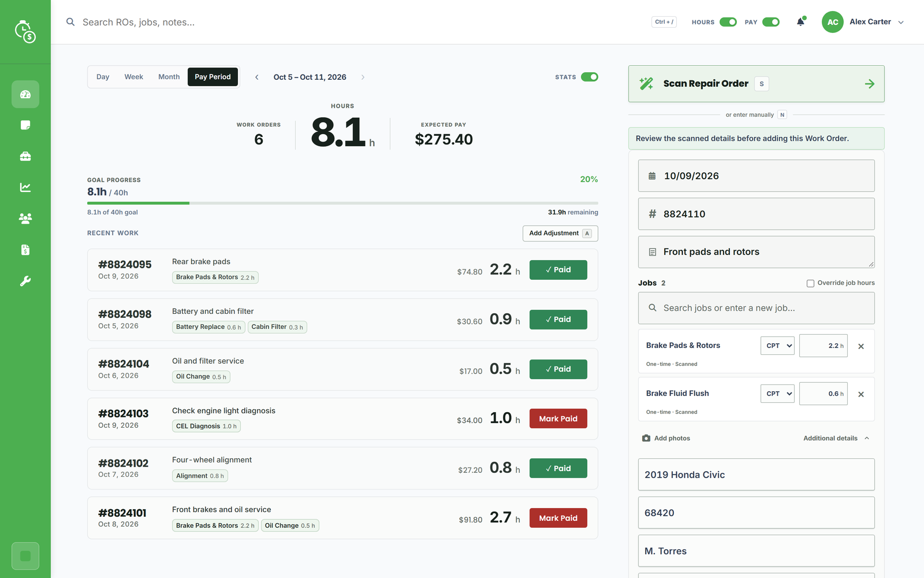924x578 pixels.
Task: Open the line chart analytics sidebar icon
Action: pyautogui.click(x=25, y=187)
